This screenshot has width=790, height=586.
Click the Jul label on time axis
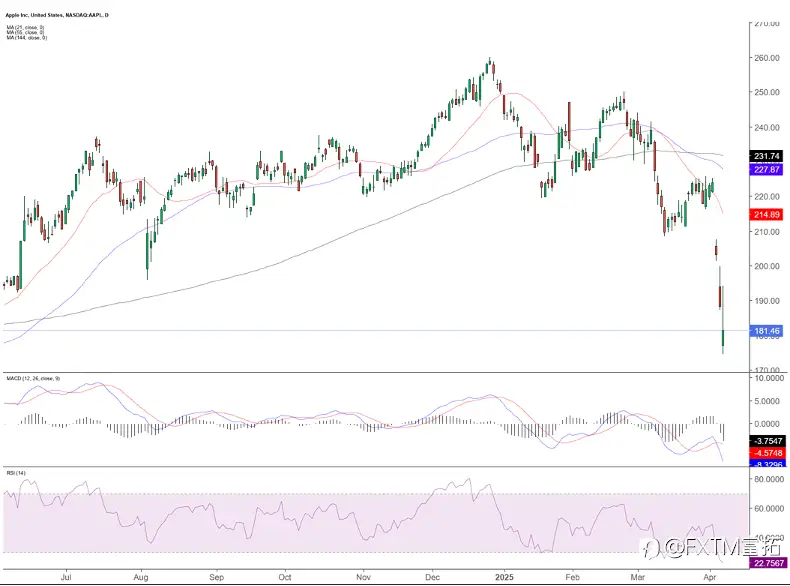tap(65, 577)
